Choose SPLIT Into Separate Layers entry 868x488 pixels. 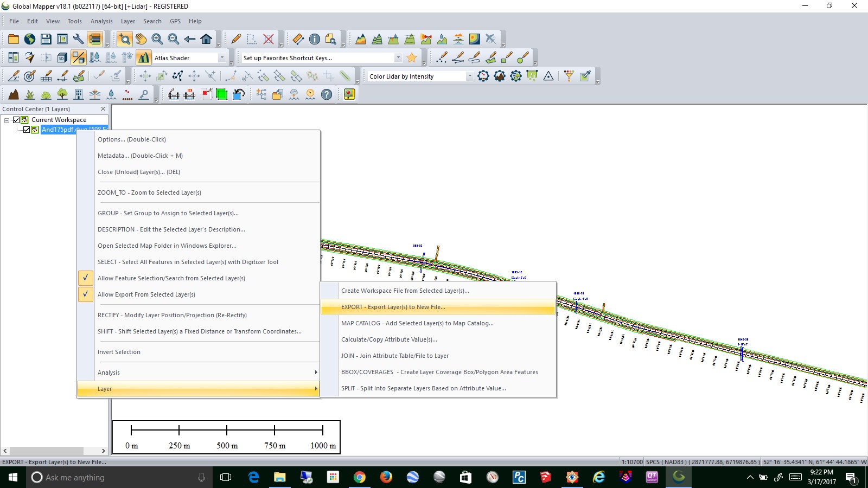438,388
